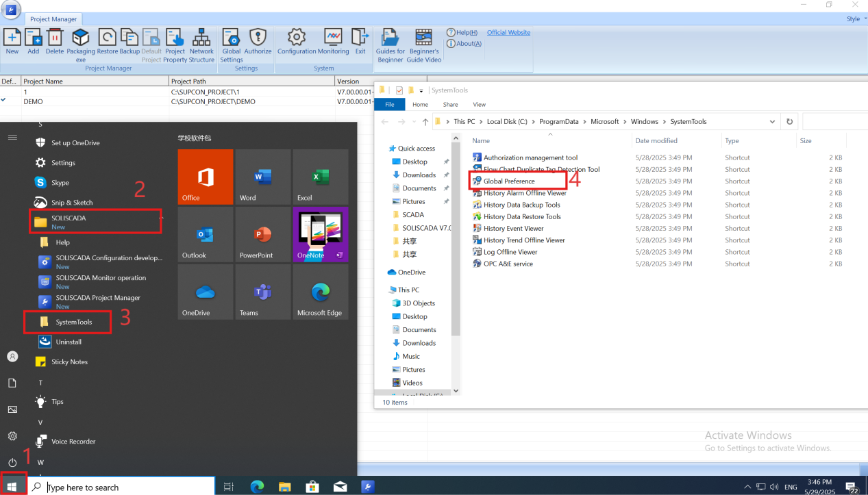The height and width of the screenshot is (495, 868).
Task: Collapse the SOLISCADA folder in Start menu
Action: (96, 221)
